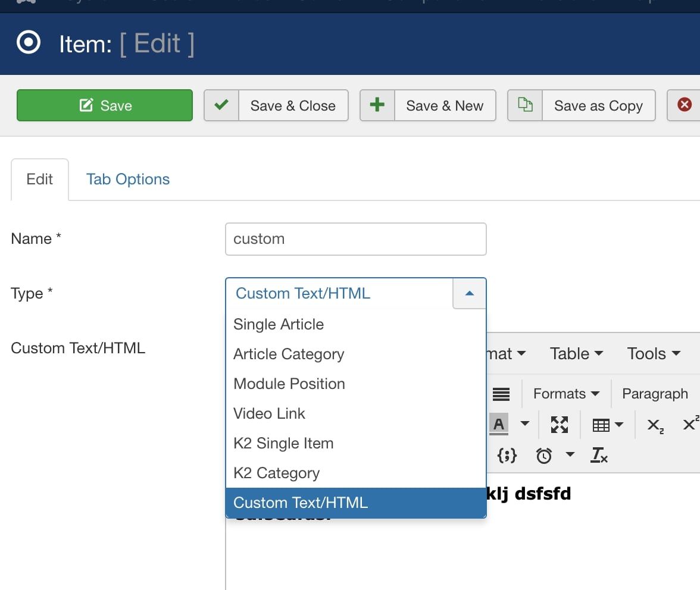Click the text background color A icon
700x590 pixels.
click(x=499, y=425)
